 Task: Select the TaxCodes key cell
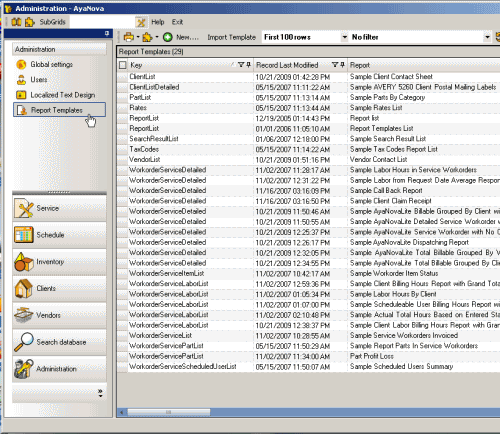pos(191,149)
